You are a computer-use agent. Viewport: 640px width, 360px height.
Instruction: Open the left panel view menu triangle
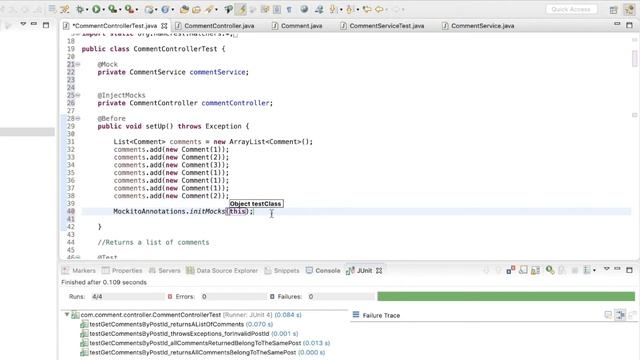[x=23, y=24]
